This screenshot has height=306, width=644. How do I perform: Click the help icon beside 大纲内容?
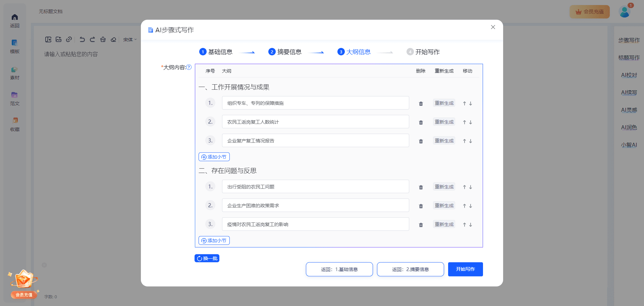189,67
